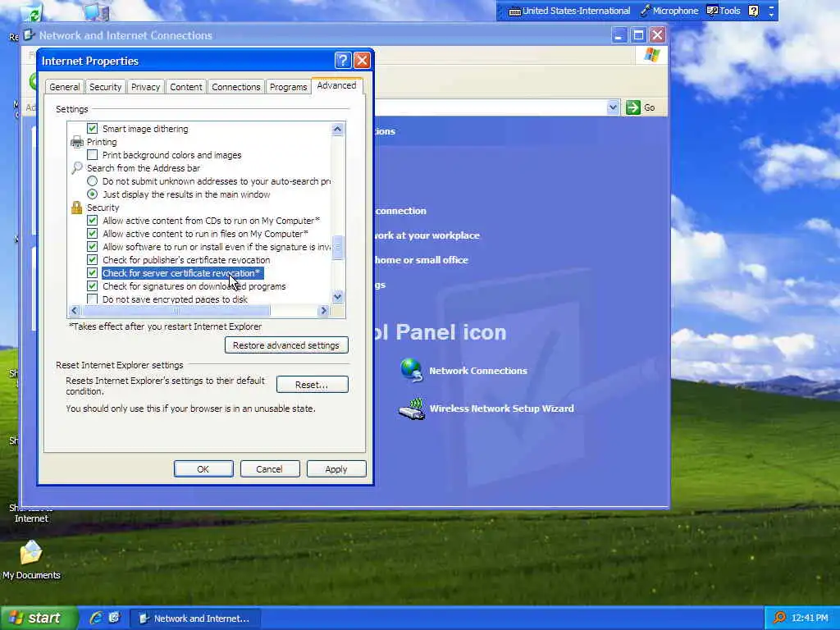This screenshot has width=840, height=630.
Task: Enable Print background colors and images
Action: pyautogui.click(x=92, y=155)
